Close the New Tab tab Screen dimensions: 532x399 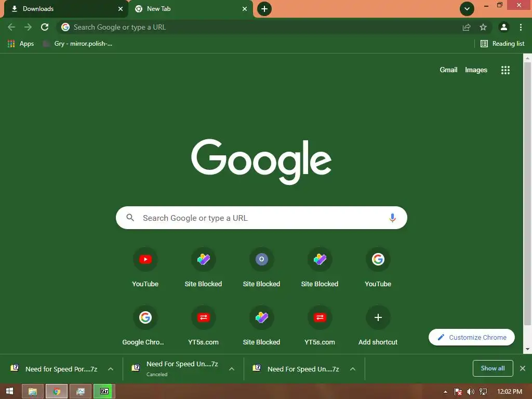245,9
